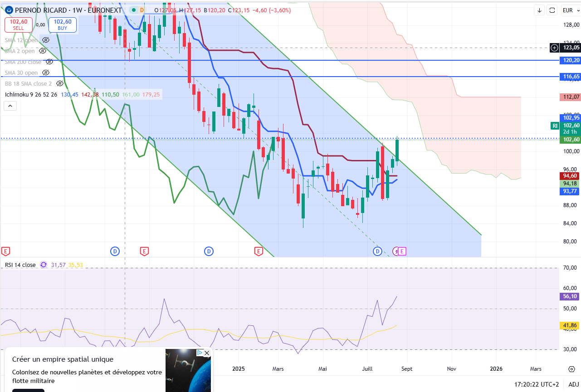581x392 pixels.
Task: Click the 116,65 horizontal line price label
Action: [x=571, y=77]
